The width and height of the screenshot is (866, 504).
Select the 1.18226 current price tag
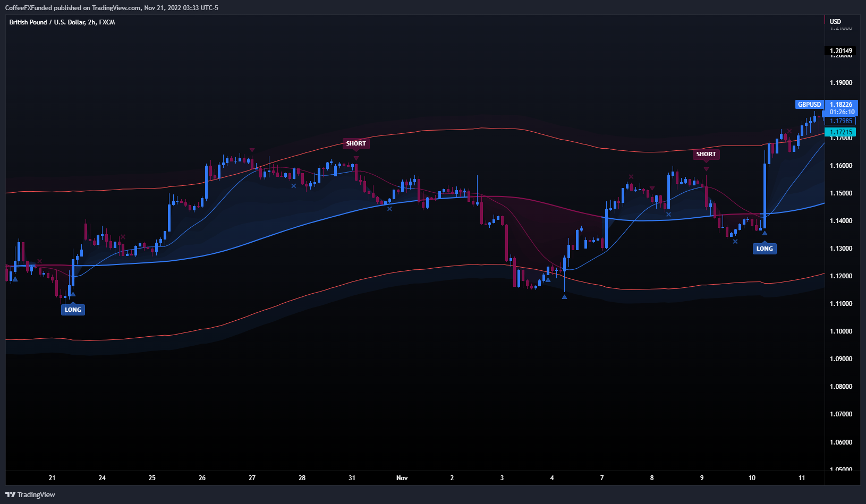pyautogui.click(x=841, y=105)
